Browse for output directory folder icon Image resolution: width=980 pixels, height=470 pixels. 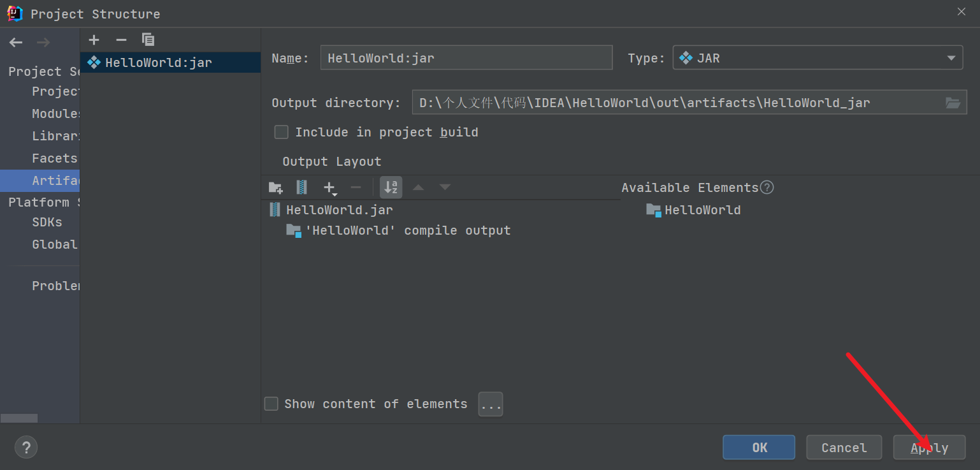coord(953,103)
